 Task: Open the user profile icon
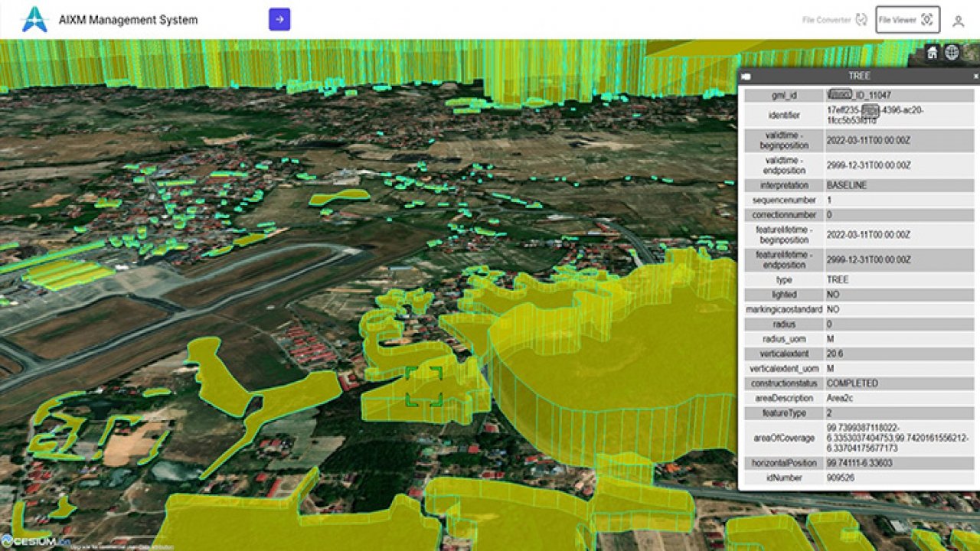958,21
